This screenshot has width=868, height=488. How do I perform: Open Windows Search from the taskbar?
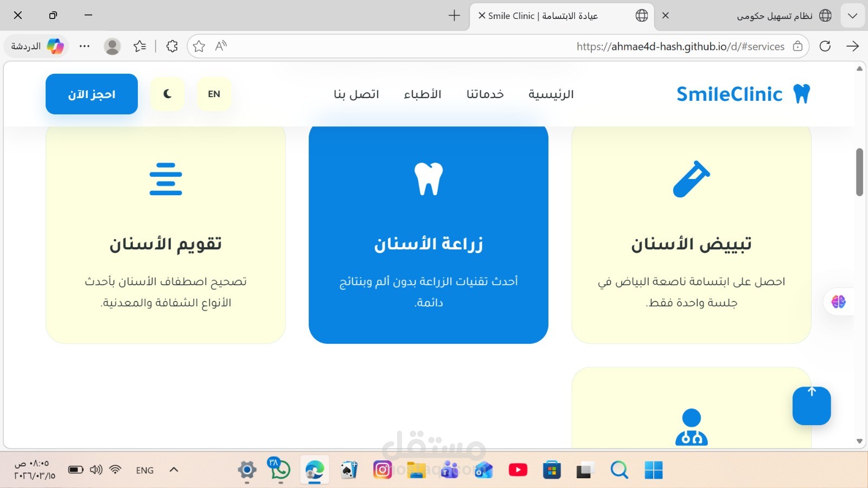619,470
